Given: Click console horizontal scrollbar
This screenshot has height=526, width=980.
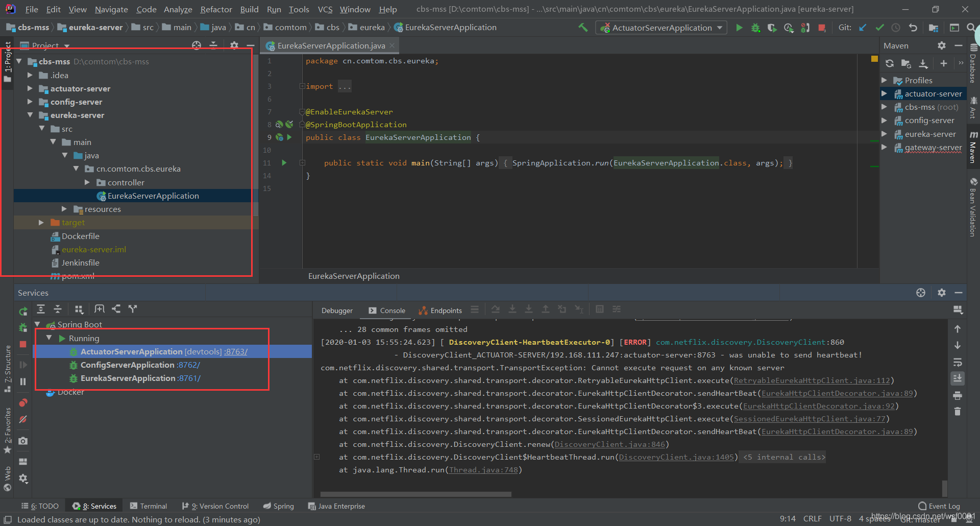Looking at the screenshot, I should (x=415, y=494).
